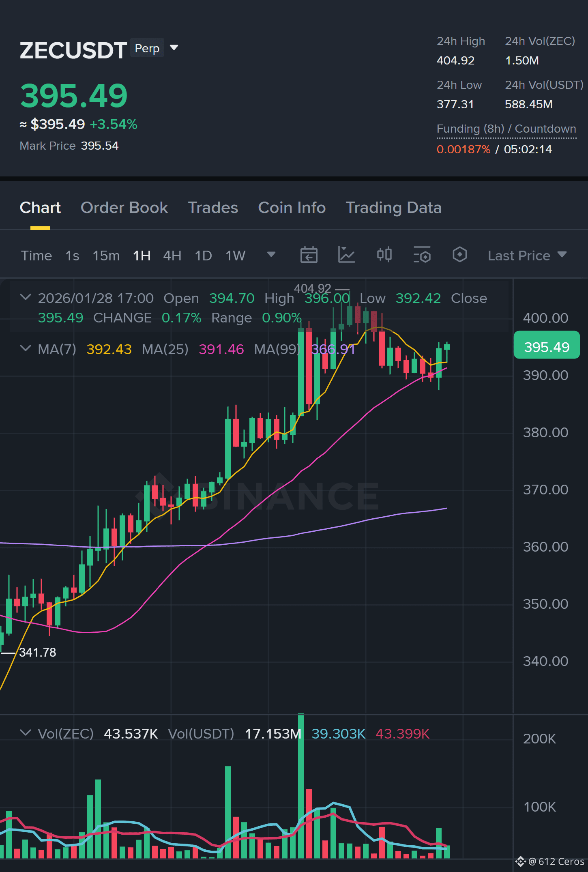Click the Binance logo watermark at bottom right
Screen dimensions: 588x872
click(x=520, y=861)
